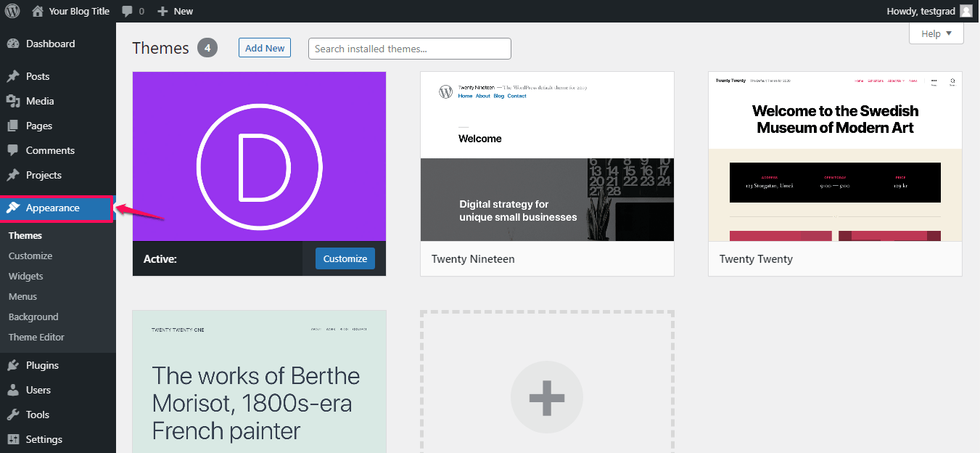Click the Add New themes button
The width and height of the screenshot is (980, 453).
264,47
